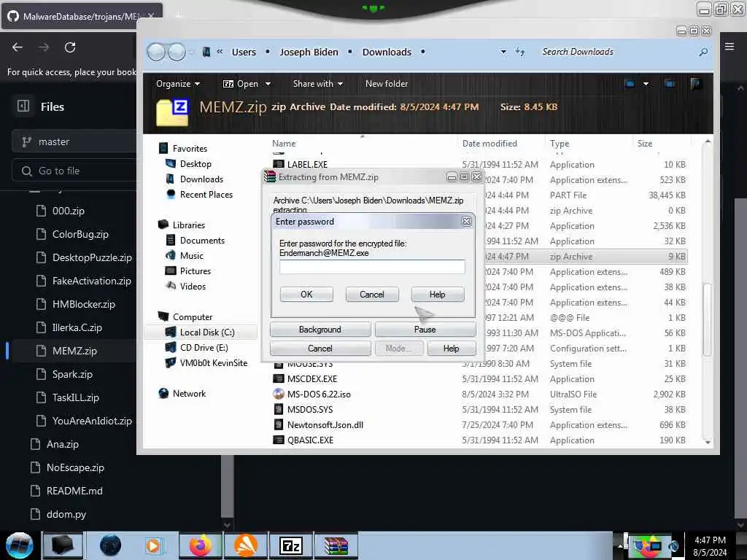Viewport: 747px width, 560px height.
Task: Click the Go to file search box
Action: (x=74, y=171)
